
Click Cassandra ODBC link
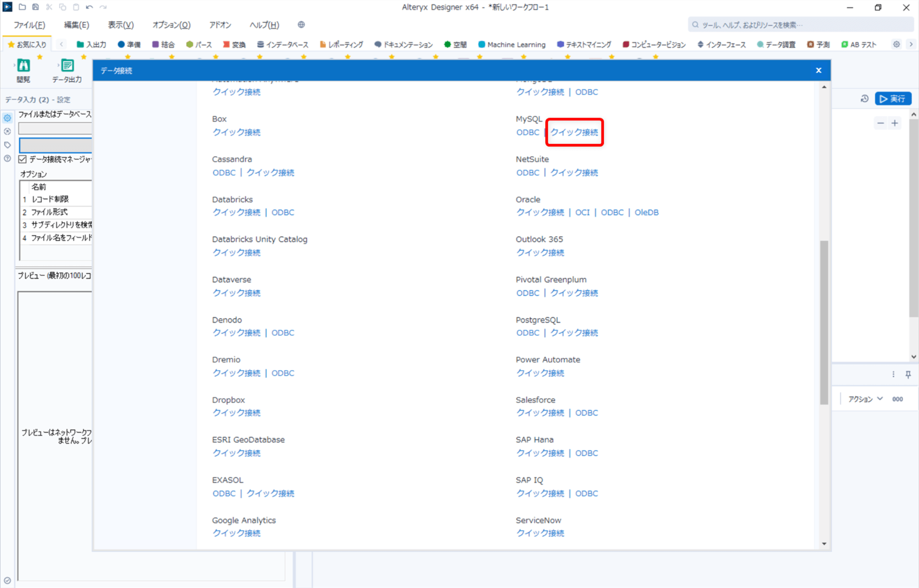click(224, 172)
